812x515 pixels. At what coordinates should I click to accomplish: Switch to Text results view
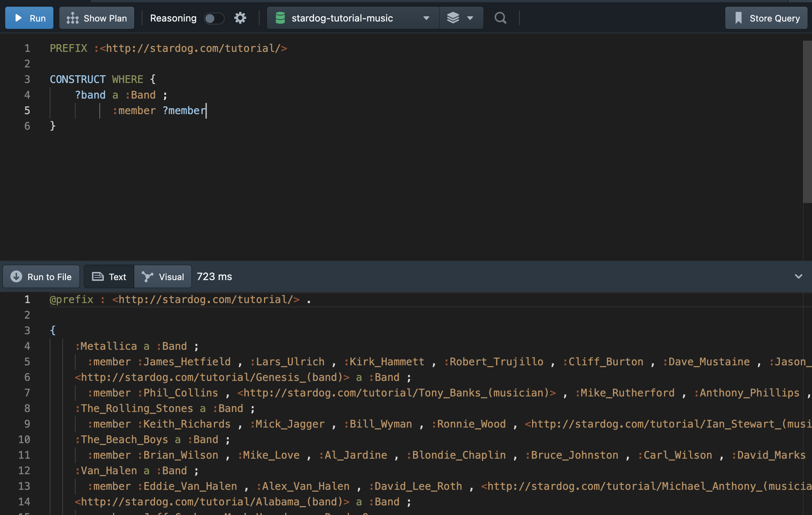109,276
